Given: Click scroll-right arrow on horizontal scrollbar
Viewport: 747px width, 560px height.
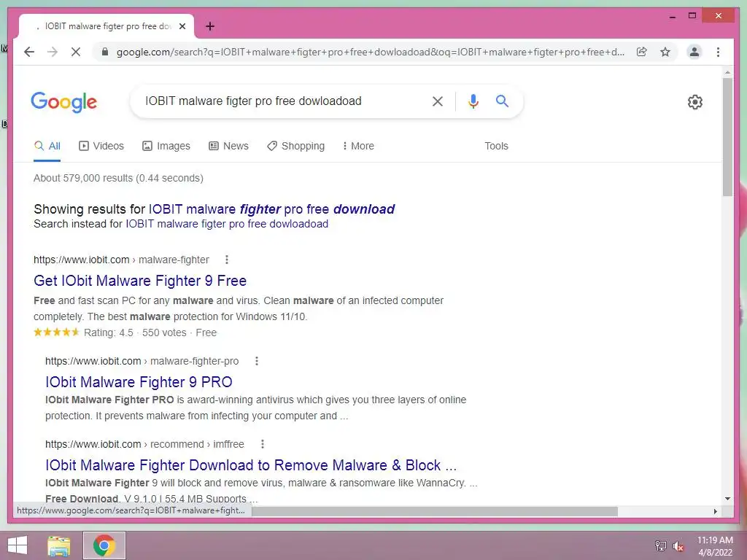Looking at the screenshot, I should (x=715, y=511).
